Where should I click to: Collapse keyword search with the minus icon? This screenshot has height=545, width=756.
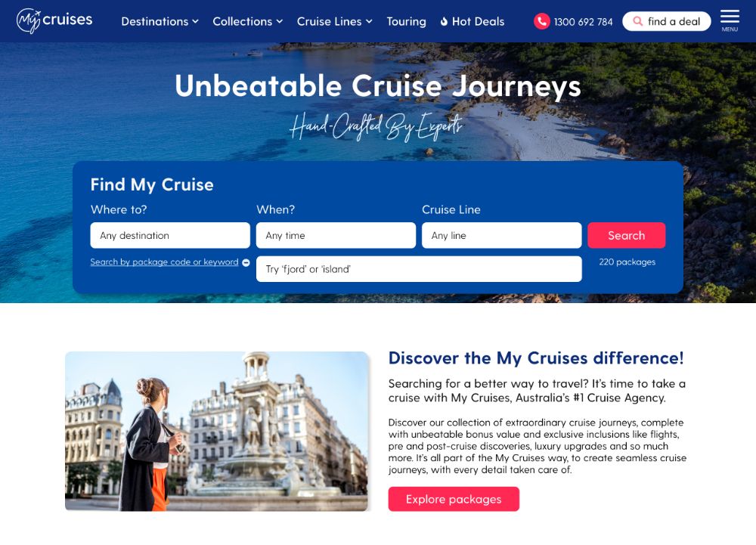tap(246, 262)
